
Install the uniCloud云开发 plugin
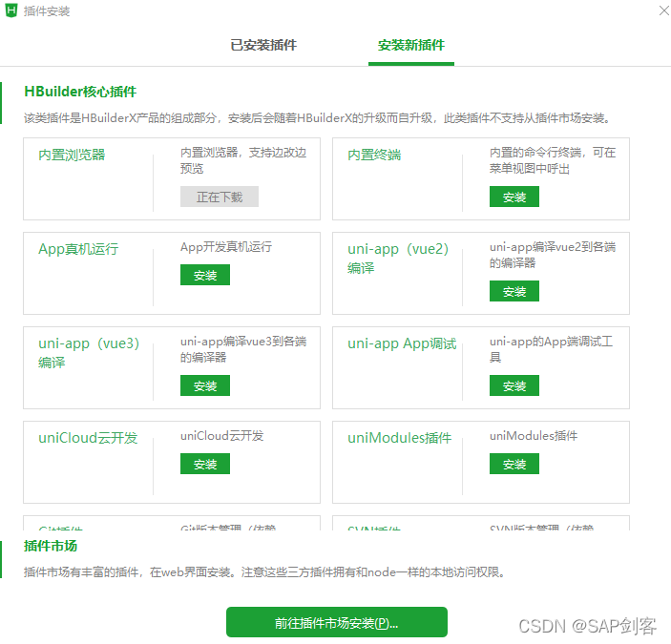point(205,464)
